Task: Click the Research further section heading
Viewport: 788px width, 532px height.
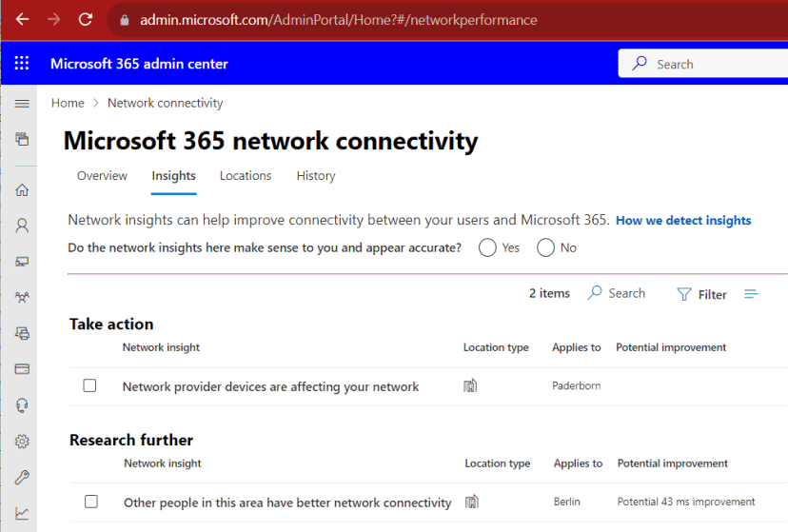Action: tap(131, 440)
